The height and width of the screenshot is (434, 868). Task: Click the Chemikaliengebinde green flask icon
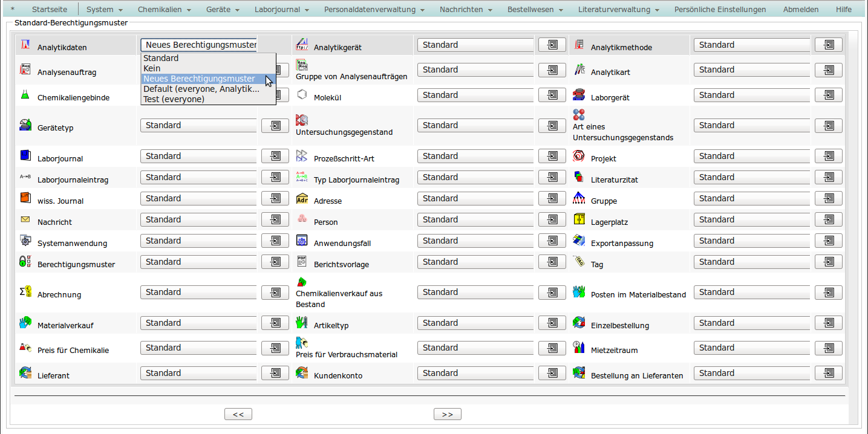pyautogui.click(x=25, y=95)
